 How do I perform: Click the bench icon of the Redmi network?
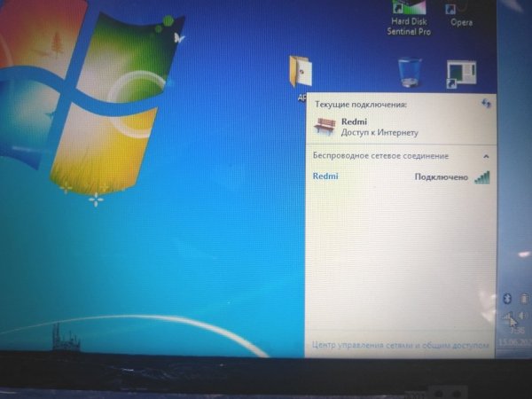325,126
